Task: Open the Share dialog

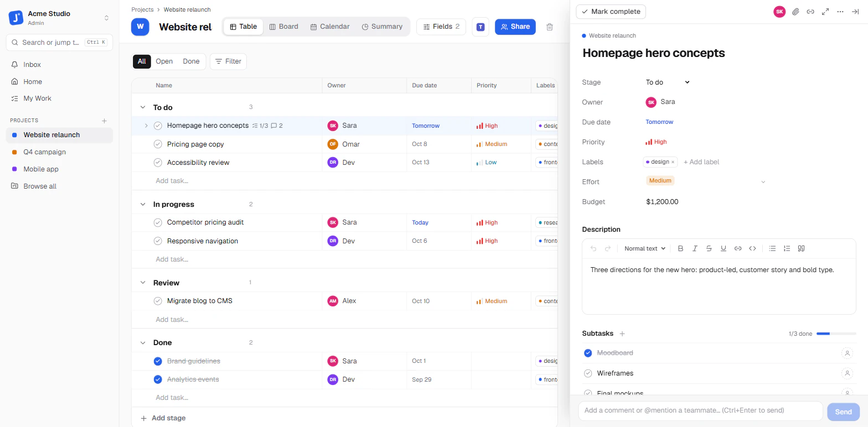Action: [x=515, y=27]
